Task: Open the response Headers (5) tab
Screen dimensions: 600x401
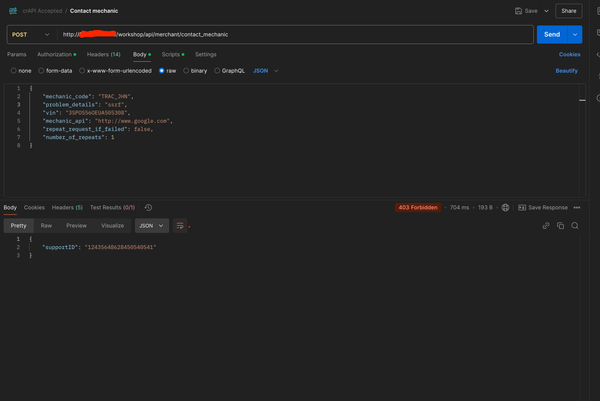Action: click(67, 207)
